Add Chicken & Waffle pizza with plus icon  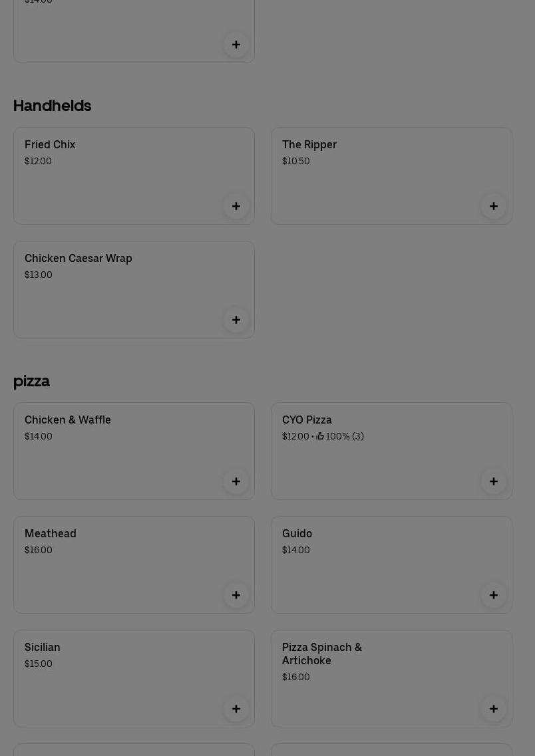point(236,481)
